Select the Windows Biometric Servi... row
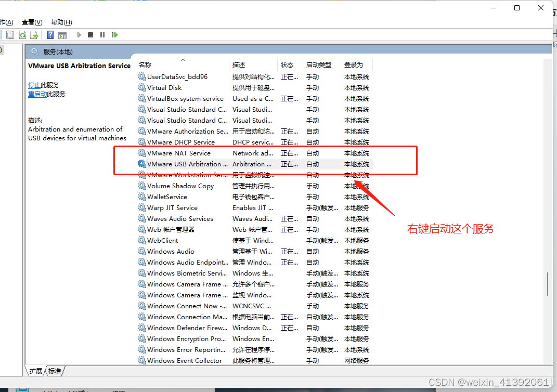The width and height of the screenshot is (557, 392). 254,273
